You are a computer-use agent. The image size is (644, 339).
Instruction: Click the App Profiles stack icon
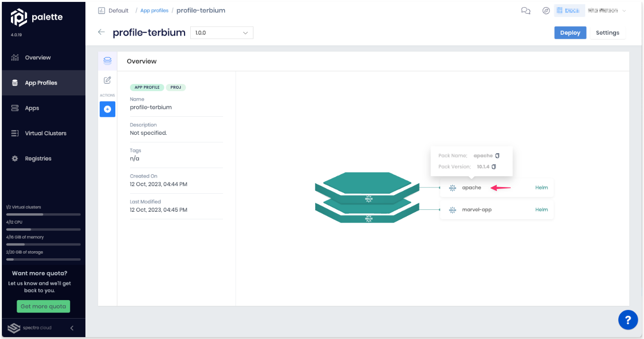tap(15, 83)
